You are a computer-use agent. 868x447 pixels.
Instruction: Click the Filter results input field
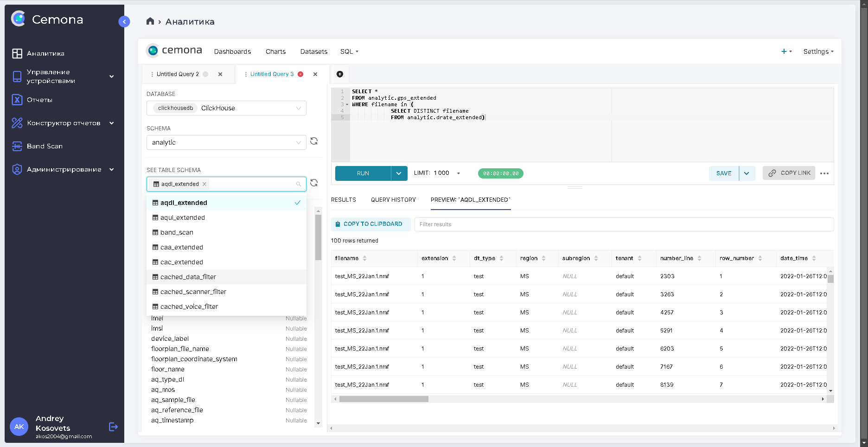click(624, 224)
